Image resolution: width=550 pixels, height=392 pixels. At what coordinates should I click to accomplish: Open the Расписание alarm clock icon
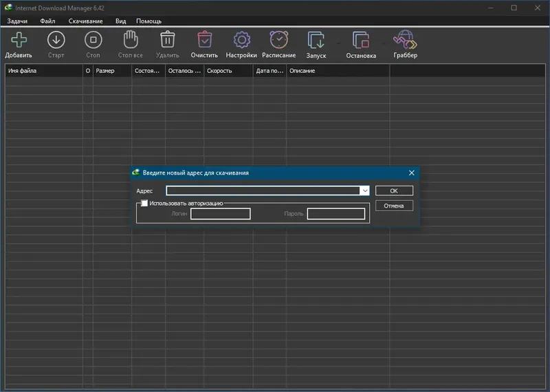click(x=279, y=39)
